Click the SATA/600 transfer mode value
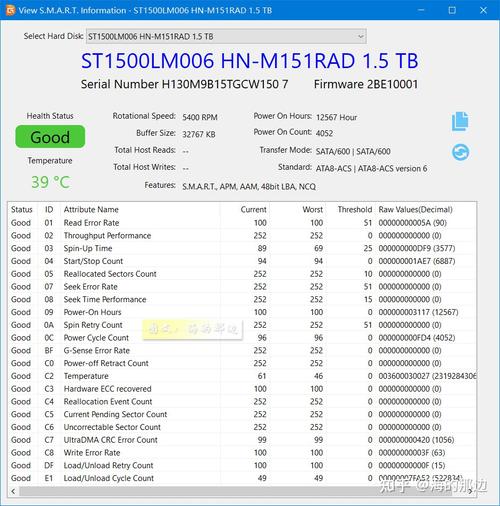 click(353, 152)
